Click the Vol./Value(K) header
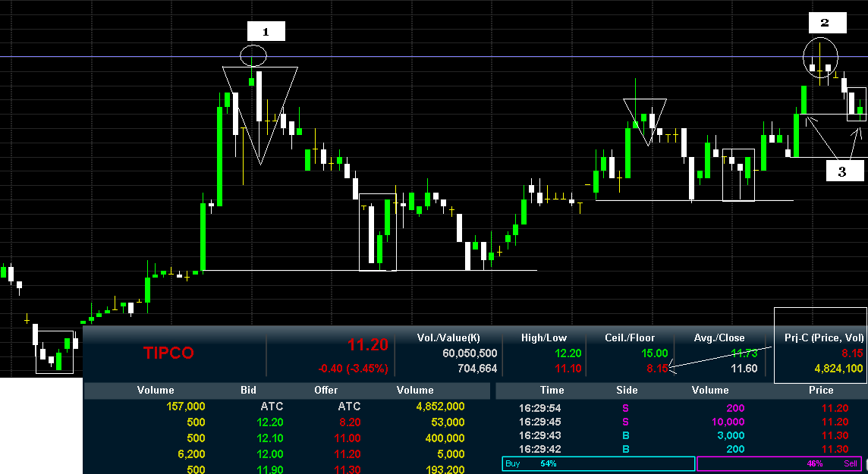Screen dimensions: 868x474 (448, 338)
